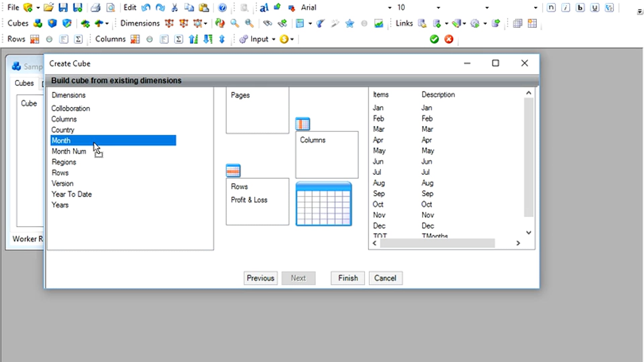Click the scissors Cut icon
Image resolution: width=644 pixels, height=362 pixels.
[174, 7]
